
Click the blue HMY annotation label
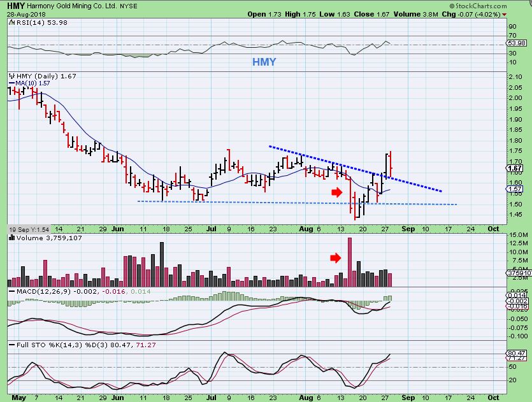coord(264,62)
